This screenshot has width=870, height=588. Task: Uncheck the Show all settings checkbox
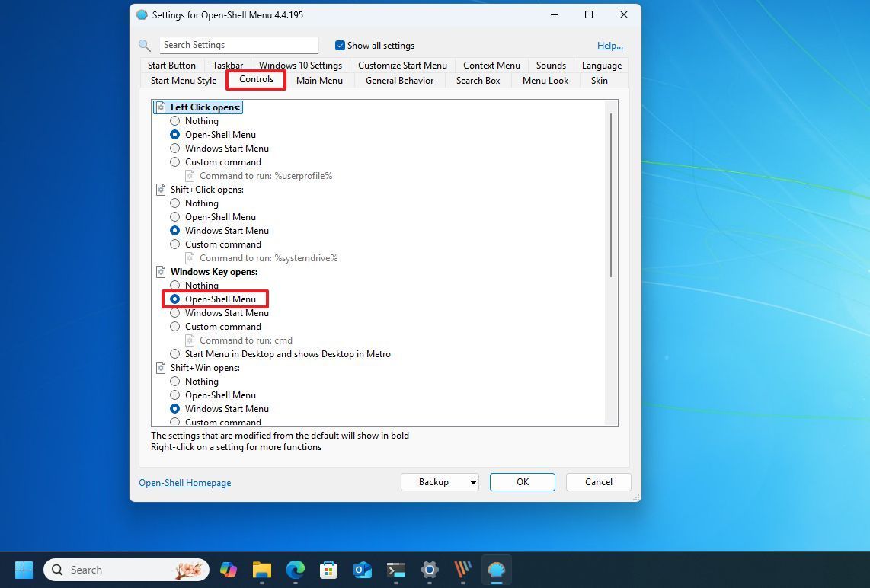[340, 45]
